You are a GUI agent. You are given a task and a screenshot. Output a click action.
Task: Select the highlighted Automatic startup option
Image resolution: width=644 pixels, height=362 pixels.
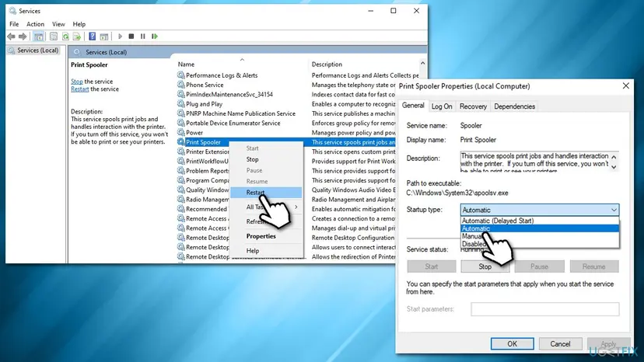[x=540, y=228]
